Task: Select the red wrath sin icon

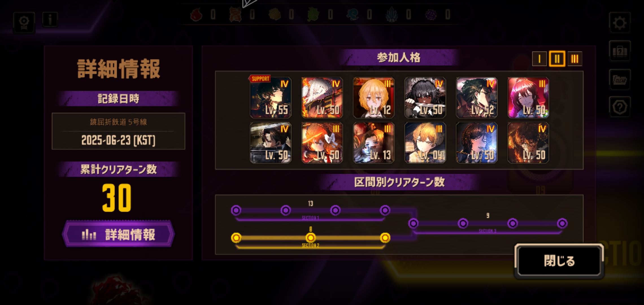Action: (x=196, y=14)
